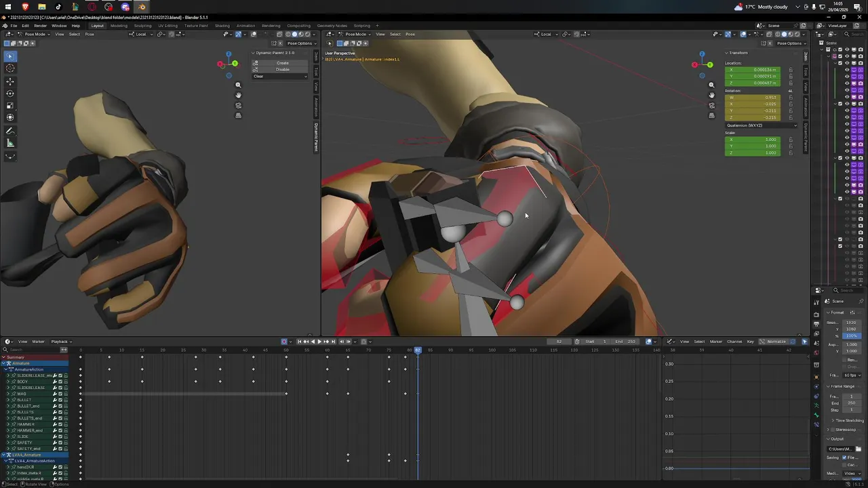Choose the Measure tool in left toolbar
The image size is (868, 488).
click(x=10, y=143)
